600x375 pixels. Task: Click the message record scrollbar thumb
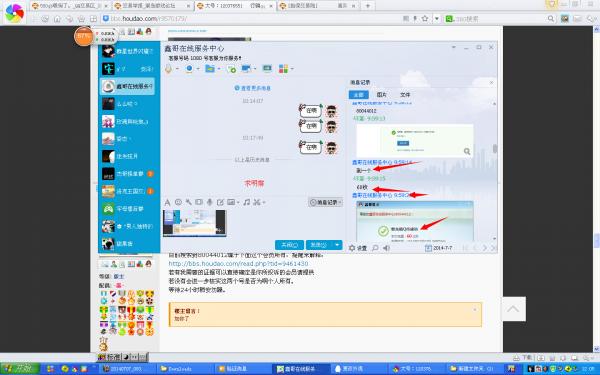pyautogui.click(x=495, y=149)
